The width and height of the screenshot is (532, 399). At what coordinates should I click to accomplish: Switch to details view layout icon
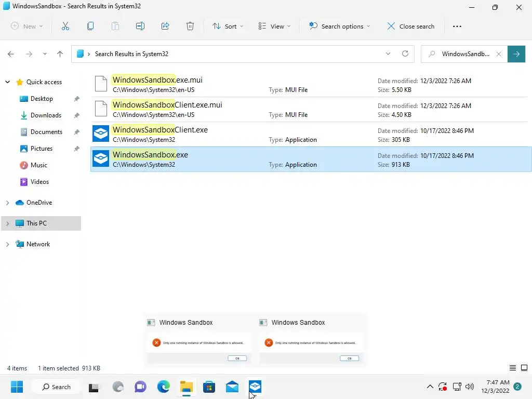pos(513,368)
